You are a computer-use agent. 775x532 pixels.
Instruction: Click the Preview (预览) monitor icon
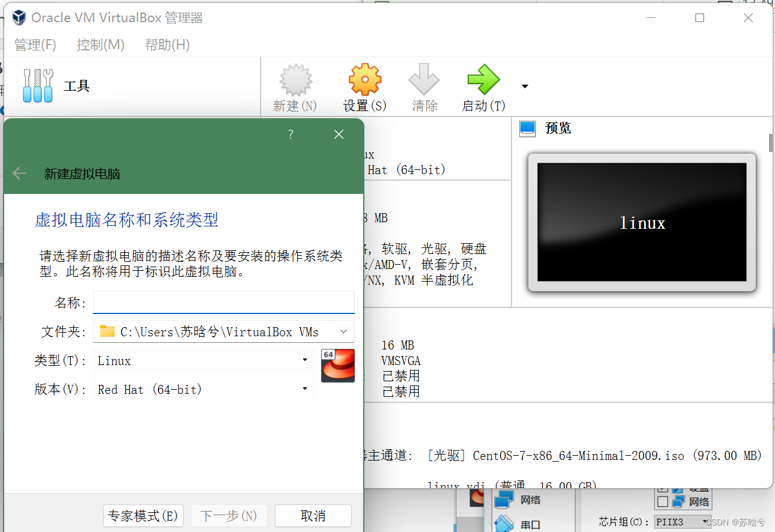pyautogui.click(x=527, y=128)
